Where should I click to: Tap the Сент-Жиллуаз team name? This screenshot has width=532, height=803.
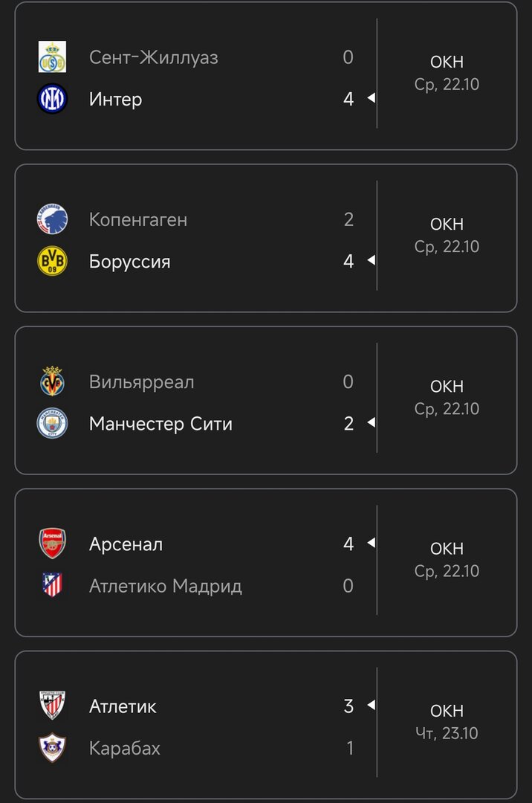pyautogui.click(x=154, y=57)
